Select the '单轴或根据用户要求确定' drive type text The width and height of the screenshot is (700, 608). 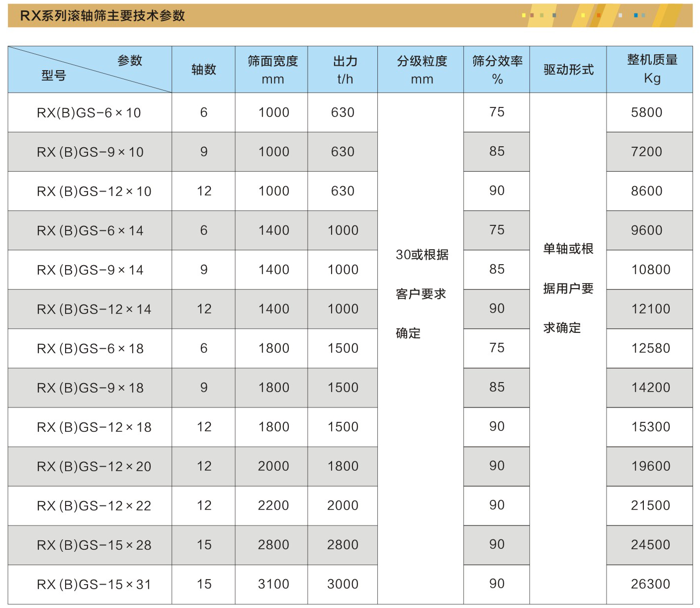click(568, 288)
